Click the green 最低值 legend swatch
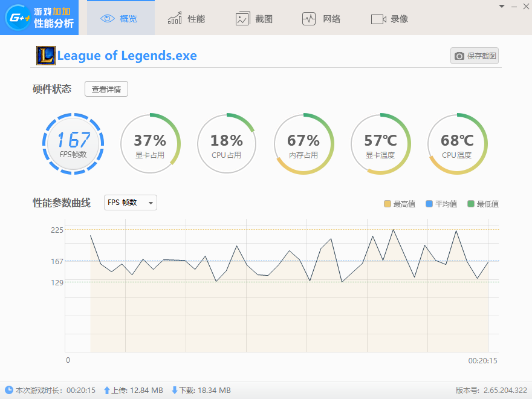This screenshot has width=532, height=399. tap(470, 204)
